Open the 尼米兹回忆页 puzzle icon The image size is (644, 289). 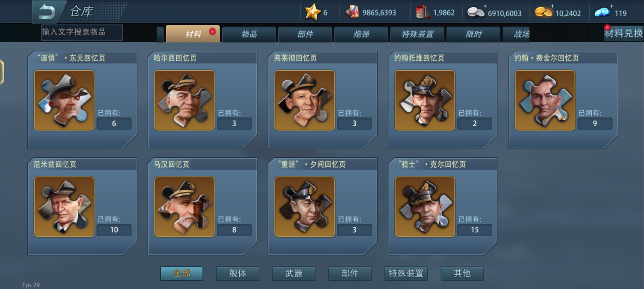64,207
